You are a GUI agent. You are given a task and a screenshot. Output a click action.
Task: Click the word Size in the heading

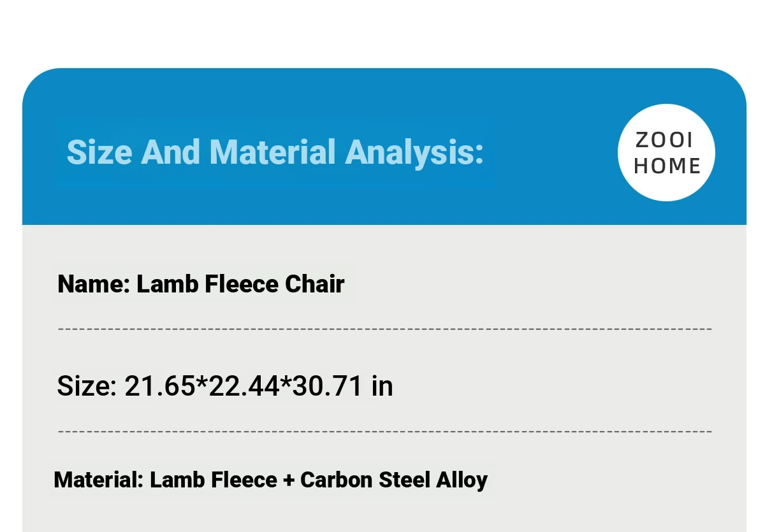coord(99,153)
